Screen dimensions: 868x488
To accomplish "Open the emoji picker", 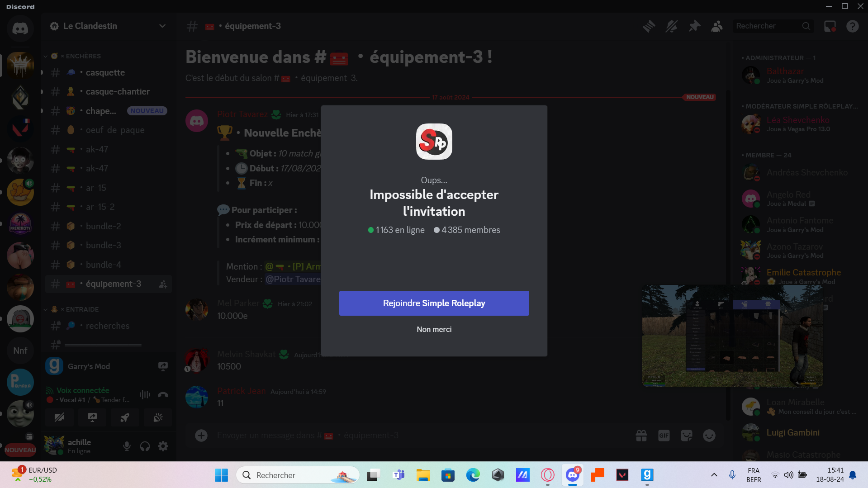I will pos(709,436).
